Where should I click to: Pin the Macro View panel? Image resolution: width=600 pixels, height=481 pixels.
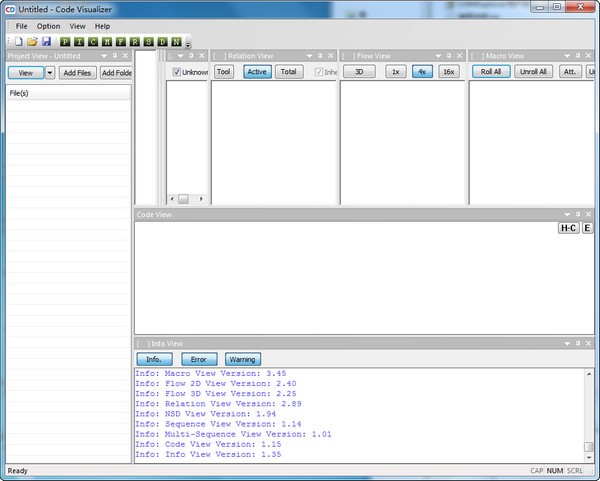tap(578, 56)
